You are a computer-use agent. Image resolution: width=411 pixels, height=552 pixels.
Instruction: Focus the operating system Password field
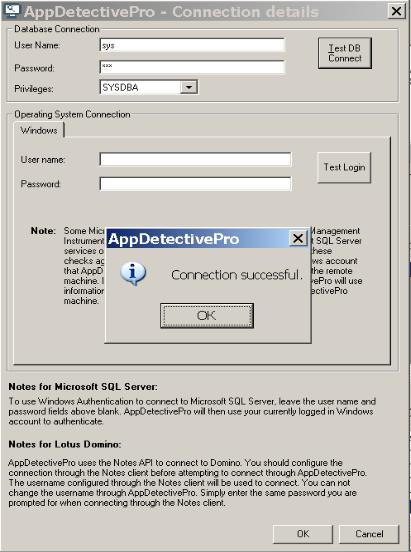pyautogui.click(x=195, y=183)
